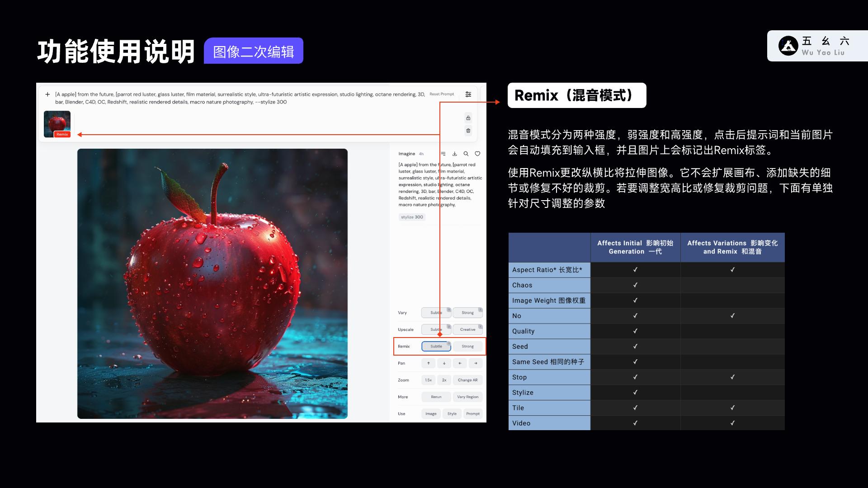Open the prompt settings sliders icon

(468, 94)
